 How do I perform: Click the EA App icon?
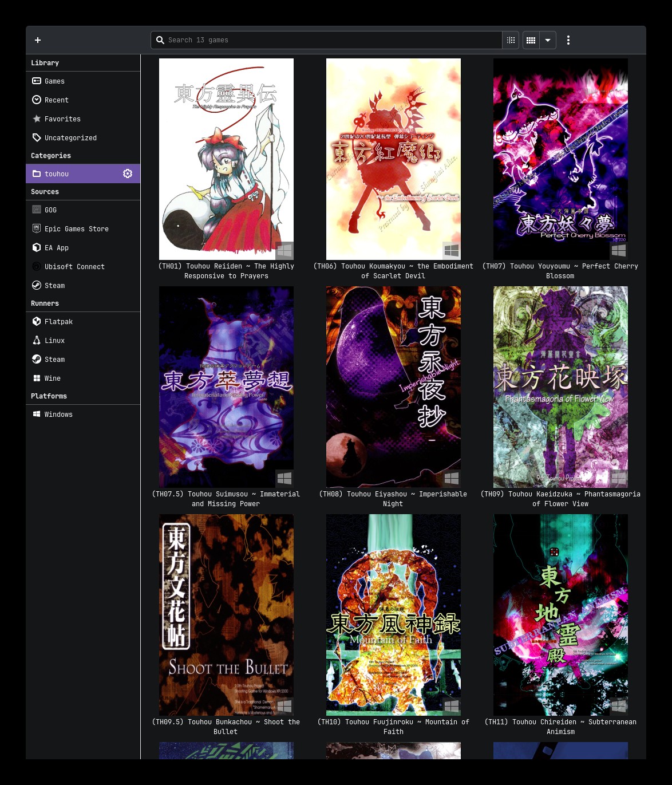click(x=37, y=248)
